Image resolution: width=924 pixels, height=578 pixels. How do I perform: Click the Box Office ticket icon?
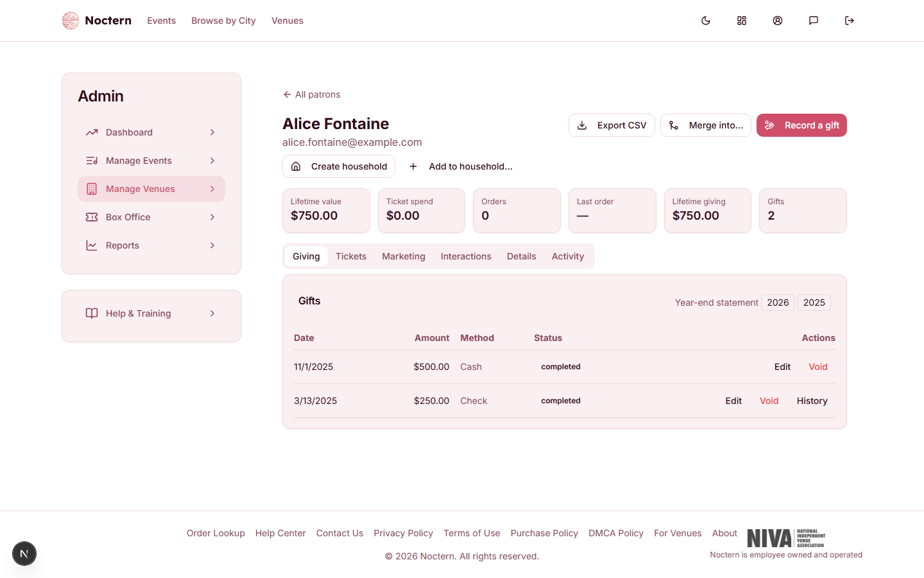pyautogui.click(x=92, y=217)
